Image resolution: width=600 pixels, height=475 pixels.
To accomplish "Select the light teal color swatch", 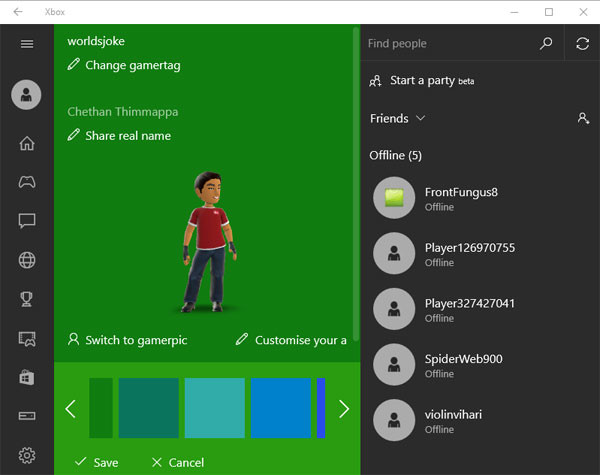I will click(x=215, y=408).
